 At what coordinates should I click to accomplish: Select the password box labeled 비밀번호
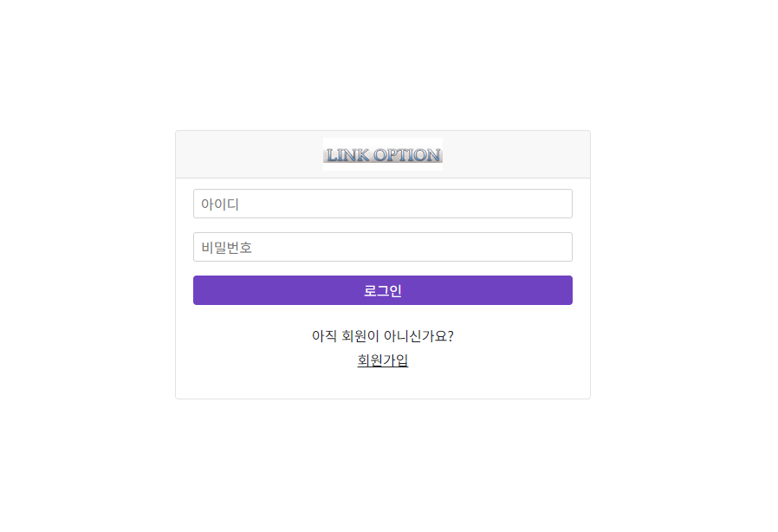pyautogui.click(x=383, y=247)
